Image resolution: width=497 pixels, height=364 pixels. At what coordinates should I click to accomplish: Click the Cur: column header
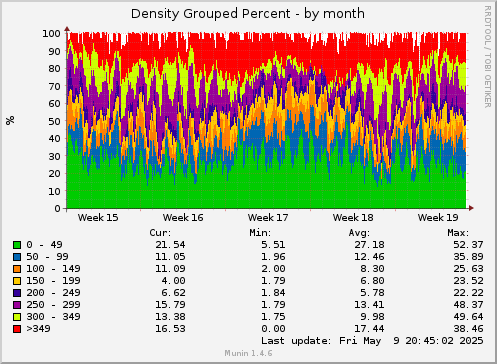point(160,233)
